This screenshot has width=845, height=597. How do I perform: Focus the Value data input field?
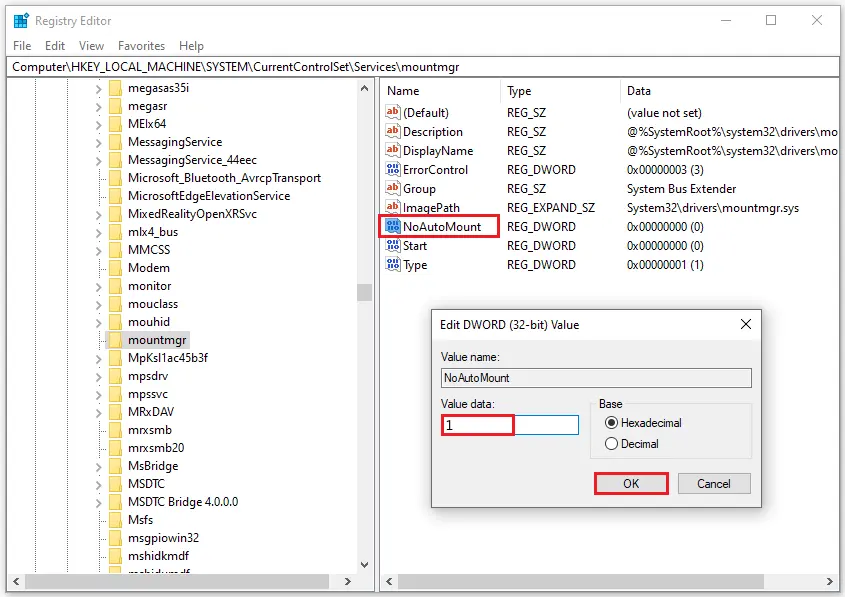tap(510, 425)
